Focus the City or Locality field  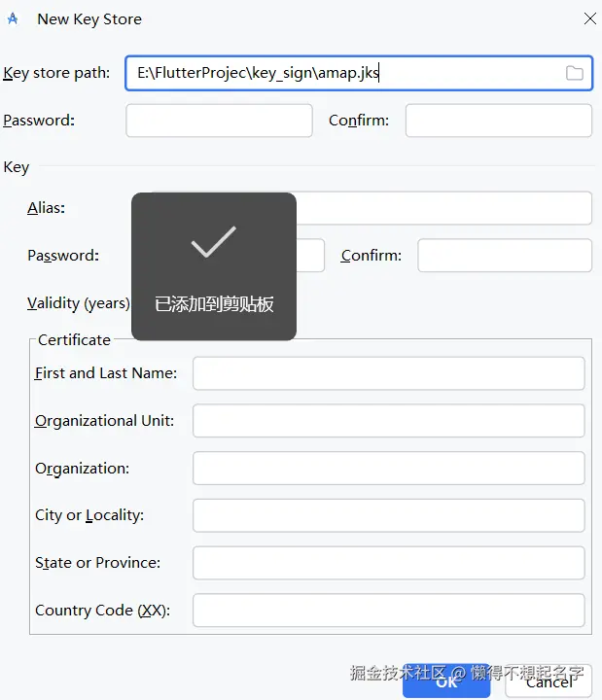click(388, 515)
